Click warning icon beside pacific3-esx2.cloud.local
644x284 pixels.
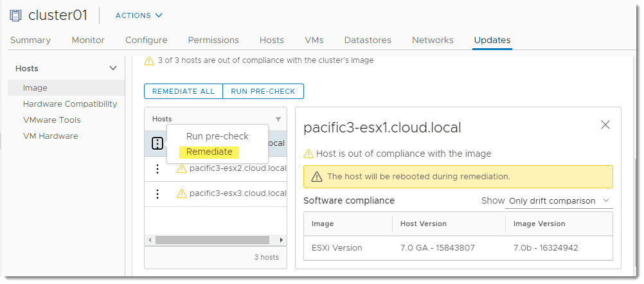click(x=181, y=169)
